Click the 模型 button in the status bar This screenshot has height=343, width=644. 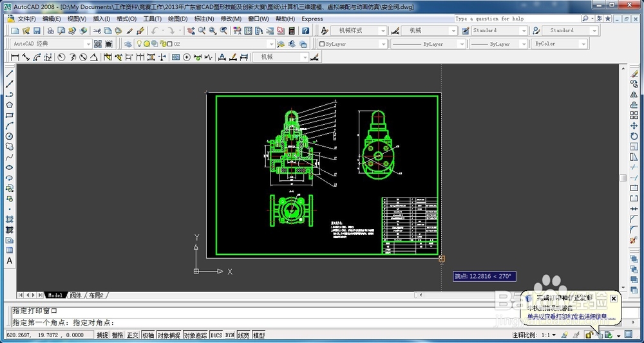[258, 335]
